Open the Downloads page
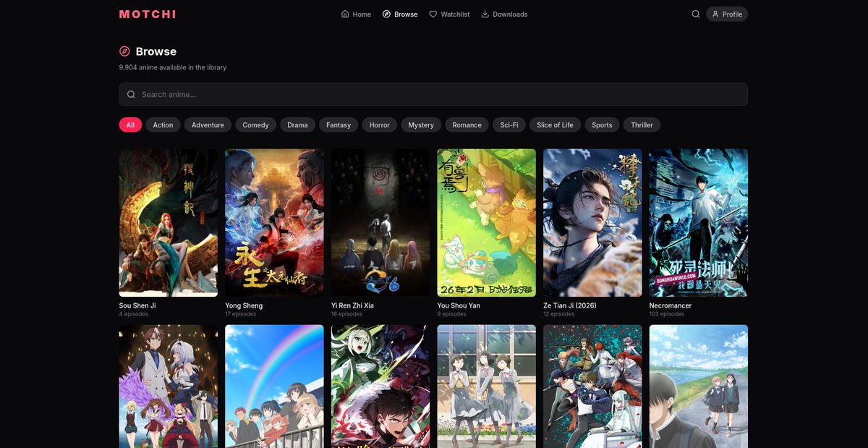 click(x=504, y=14)
